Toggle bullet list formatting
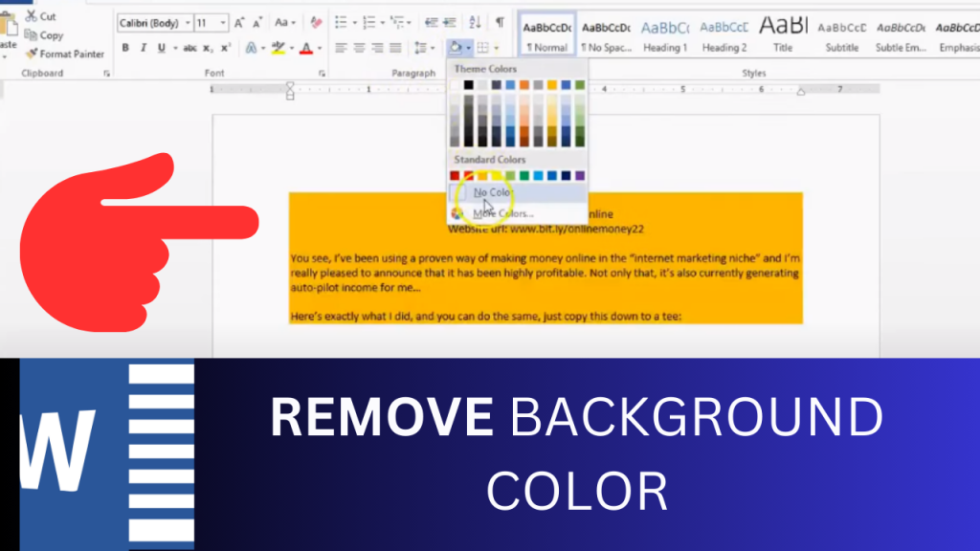This screenshot has height=551, width=980. [342, 22]
